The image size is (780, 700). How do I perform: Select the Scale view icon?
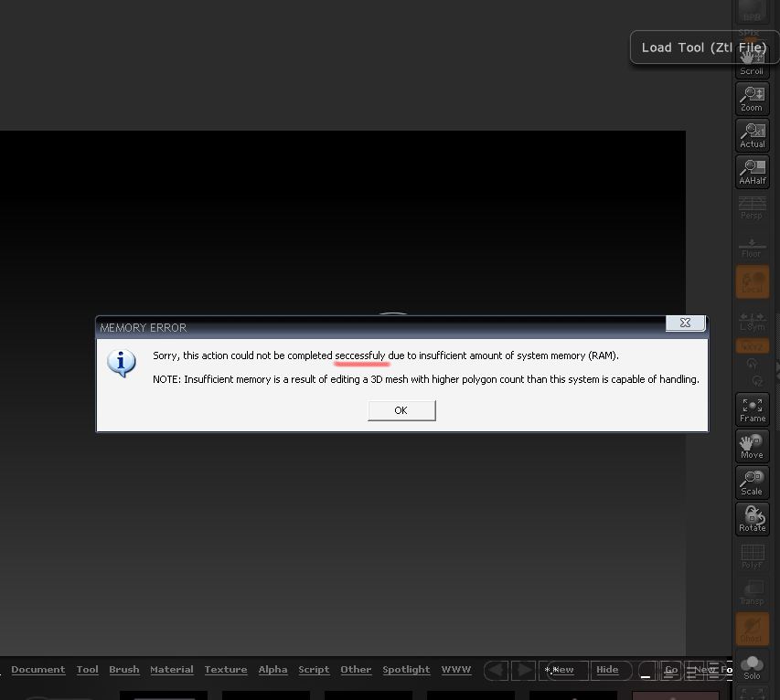753,483
